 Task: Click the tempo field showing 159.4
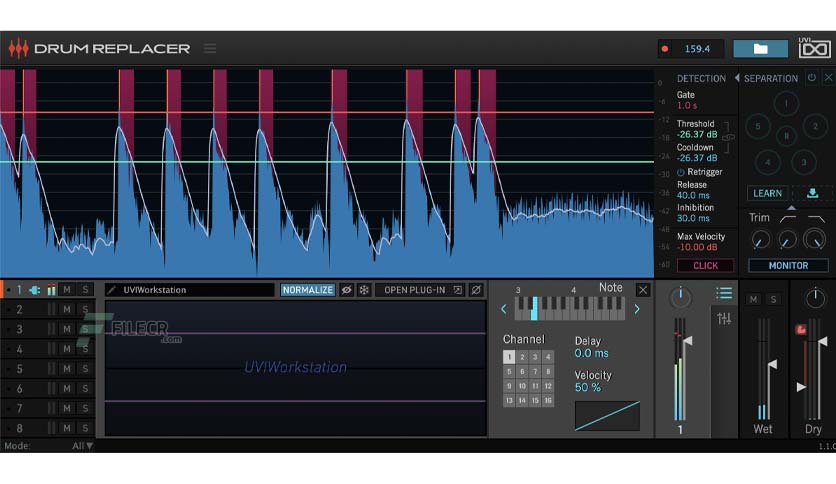click(697, 49)
